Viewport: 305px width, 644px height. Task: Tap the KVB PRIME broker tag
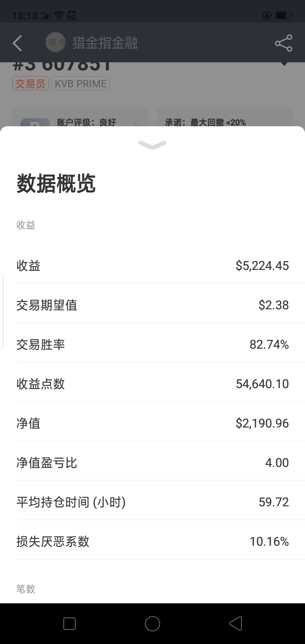80,83
